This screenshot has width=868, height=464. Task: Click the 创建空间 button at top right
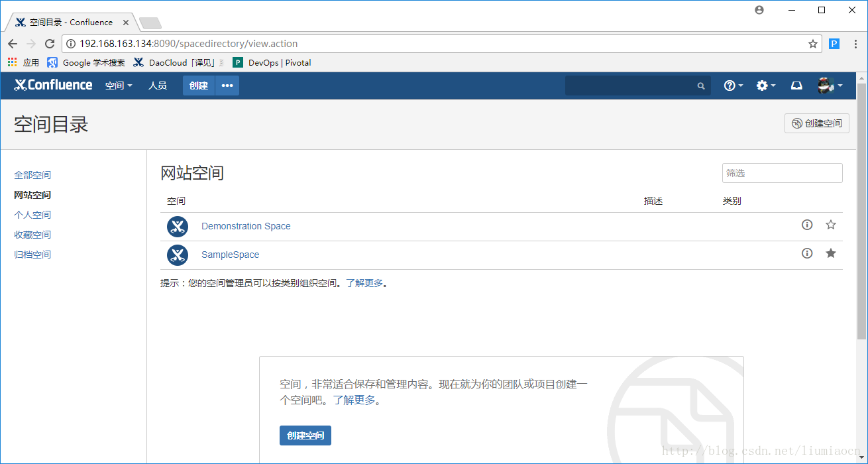pyautogui.click(x=817, y=123)
